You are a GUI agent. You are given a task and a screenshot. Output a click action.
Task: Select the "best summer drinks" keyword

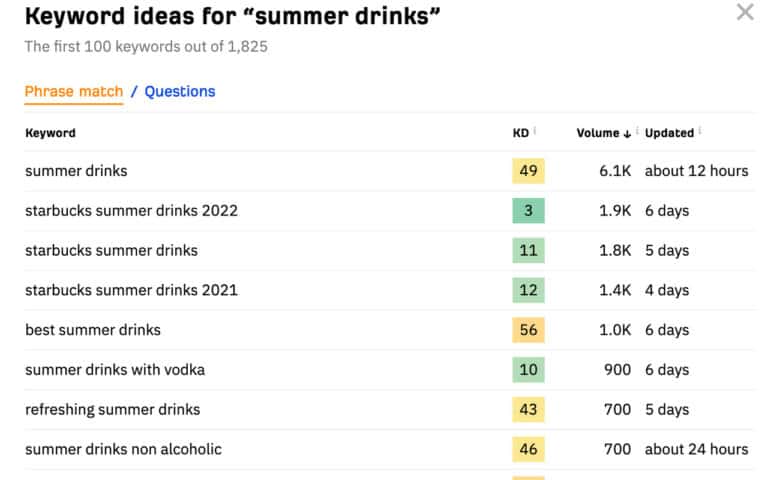click(93, 330)
